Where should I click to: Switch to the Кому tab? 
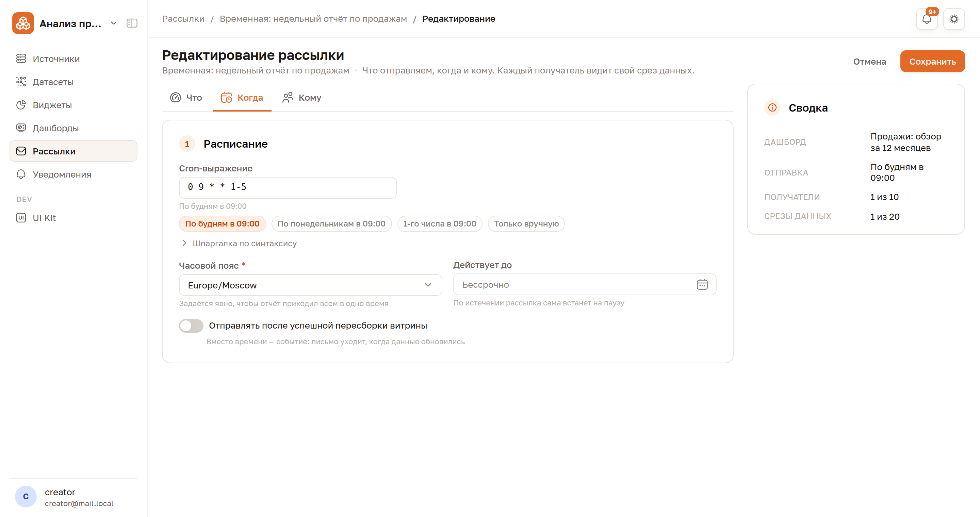point(302,98)
